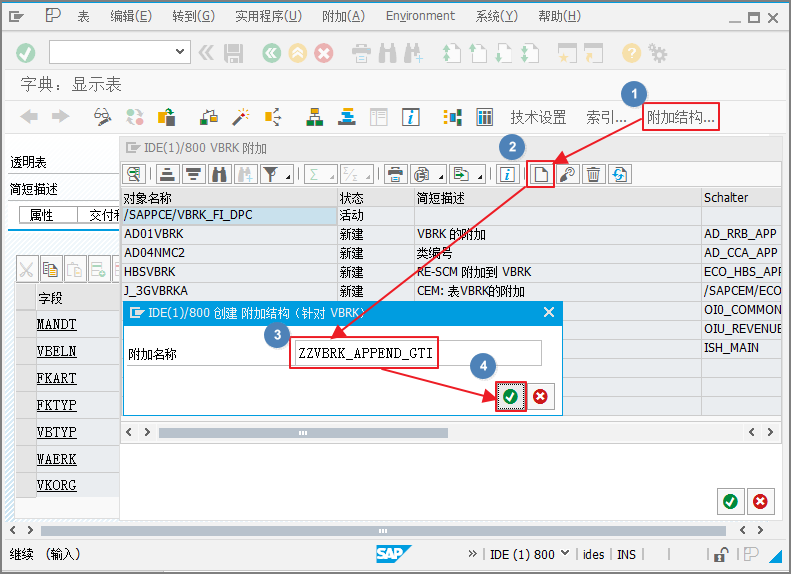
Task: Click the sort descending icon
Action: click(x=193, y=175)
